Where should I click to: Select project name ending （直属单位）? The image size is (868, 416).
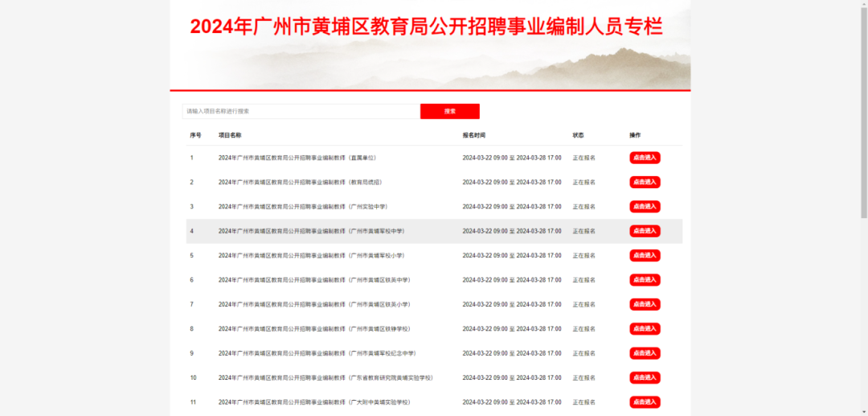coord(298,158)
